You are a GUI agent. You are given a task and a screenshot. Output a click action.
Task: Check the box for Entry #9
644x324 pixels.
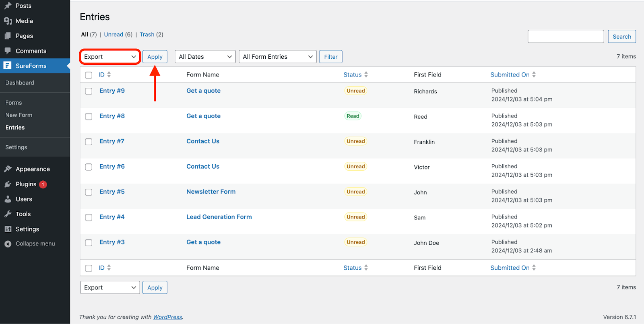pyautogui.click(x=89, y=91)
